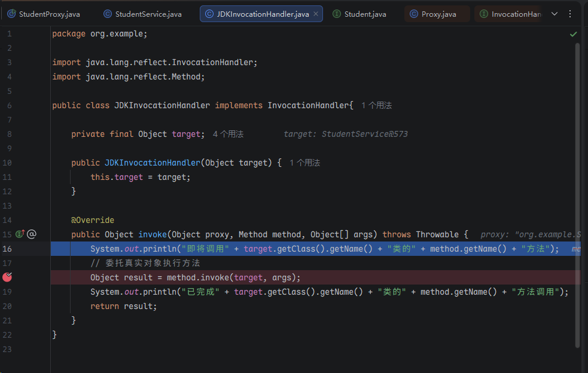588x373 pixels.
Task: Close the JDKInvocationHandler.java tab
Action: click(x=316, y=14)
